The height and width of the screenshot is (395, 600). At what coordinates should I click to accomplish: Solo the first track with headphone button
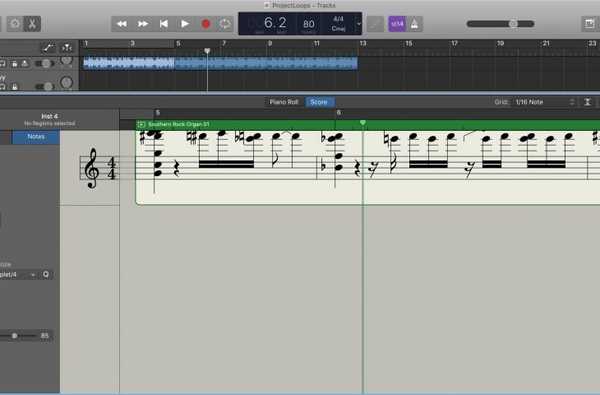point(3,64)
